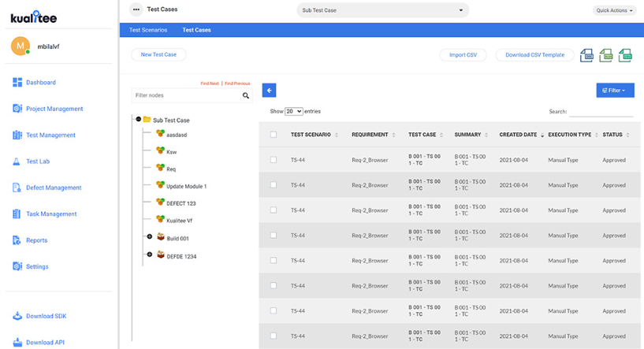Open Task Management in the sidebar
This screenshot has height=349, width=644.
51,214
